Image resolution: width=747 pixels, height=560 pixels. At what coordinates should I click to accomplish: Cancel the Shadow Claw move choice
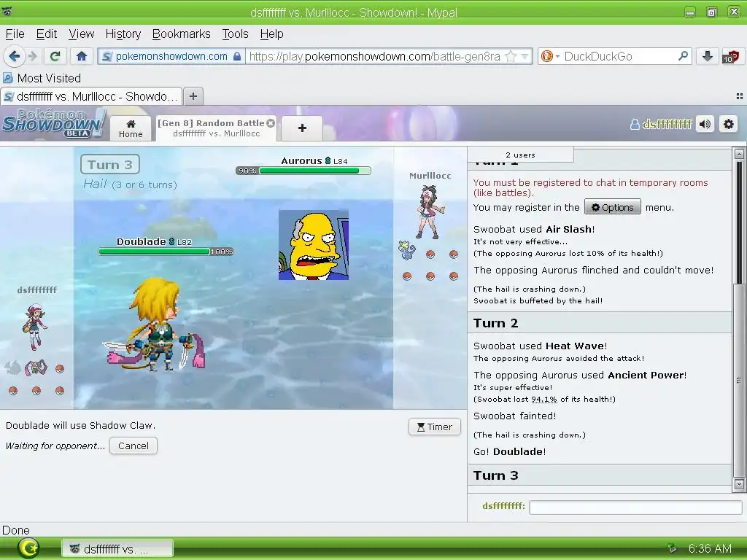pos(133,446)
